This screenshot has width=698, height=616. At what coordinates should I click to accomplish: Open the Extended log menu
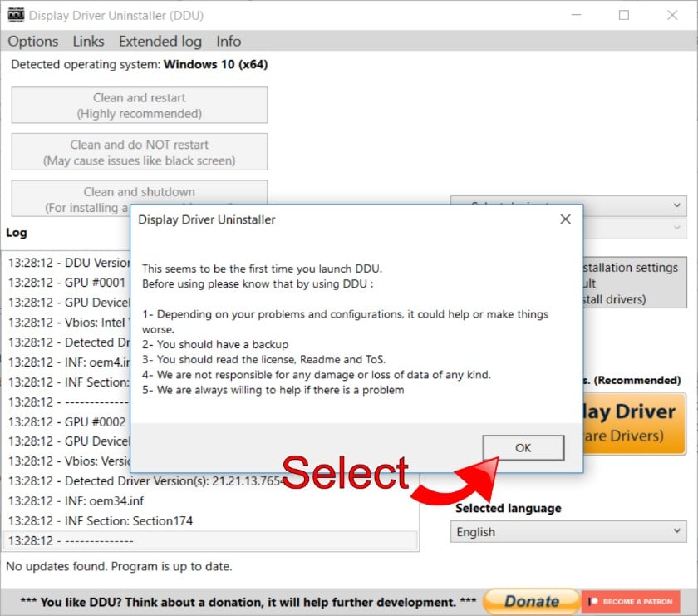(160, 41)
